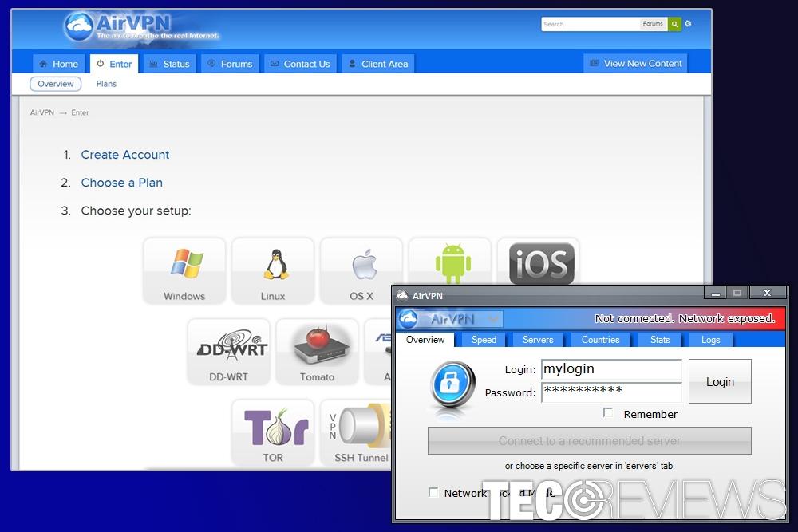
Task: Open the Enter menu tab
Action: click(x=114, y=64)
